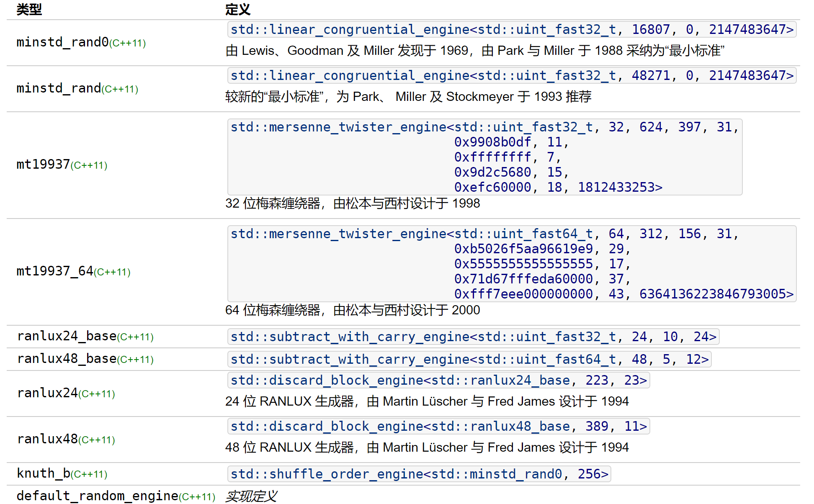Click discard_block_engine ranlux24_base 223, 23
Viewport: 814px width, 504px height.
click(438, 380)
